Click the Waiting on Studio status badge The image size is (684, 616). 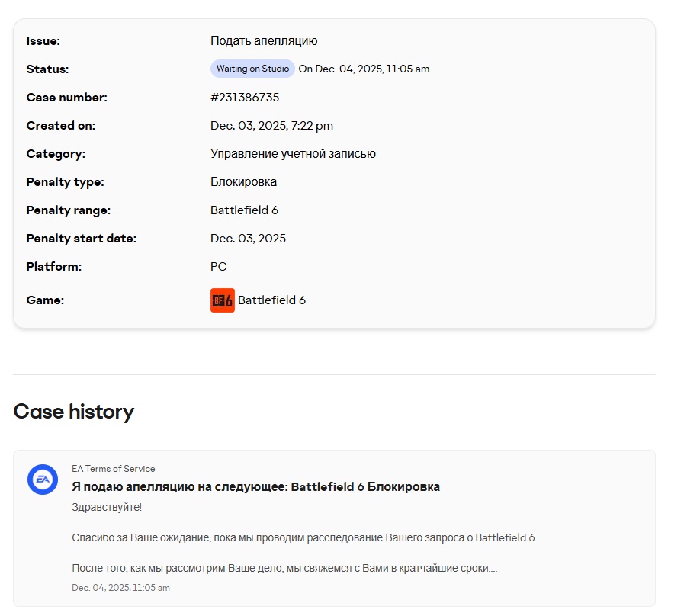252,69
